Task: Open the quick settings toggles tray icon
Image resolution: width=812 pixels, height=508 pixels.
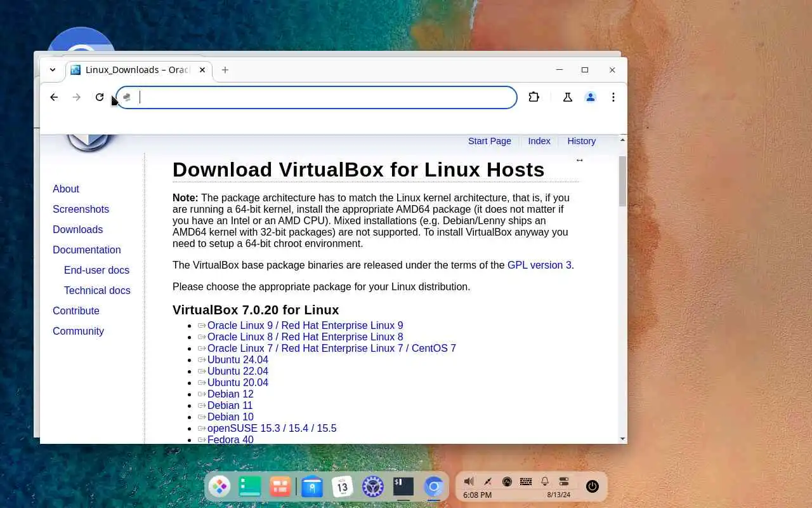Action: point(564,481)
